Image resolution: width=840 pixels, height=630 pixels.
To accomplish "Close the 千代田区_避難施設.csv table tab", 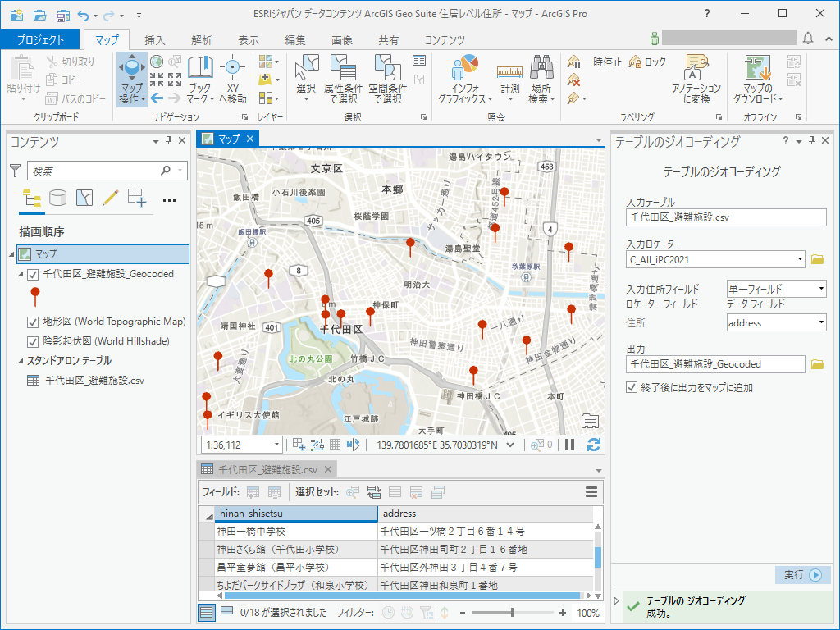I will point(328,470).
